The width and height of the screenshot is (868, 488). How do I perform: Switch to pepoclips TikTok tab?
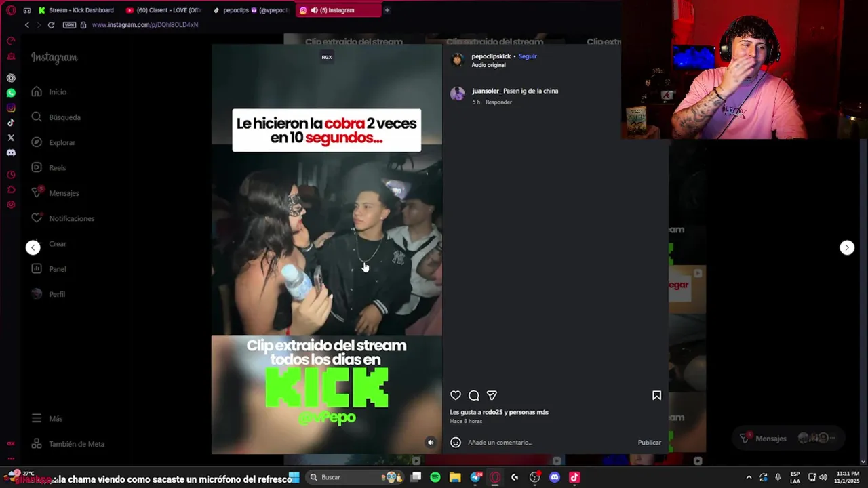point(251,10)
